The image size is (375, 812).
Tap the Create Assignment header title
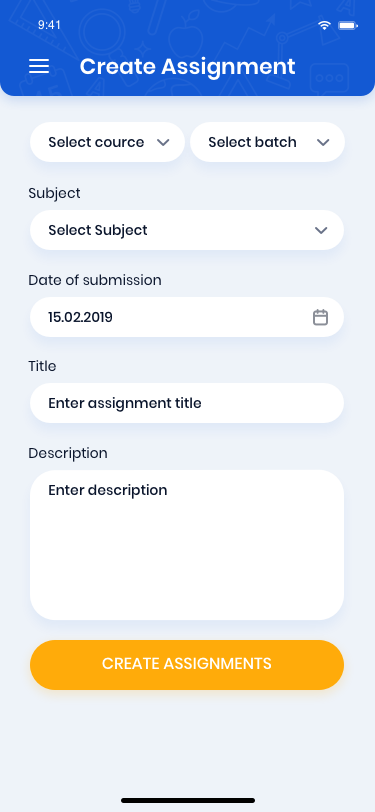[188, 67]
